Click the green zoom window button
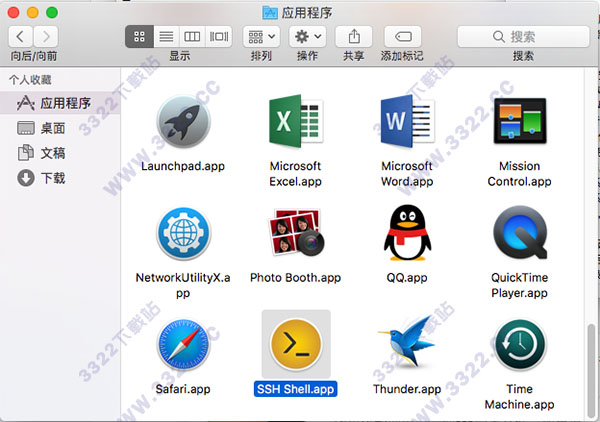Screen dimensions: 600x422 52,13
